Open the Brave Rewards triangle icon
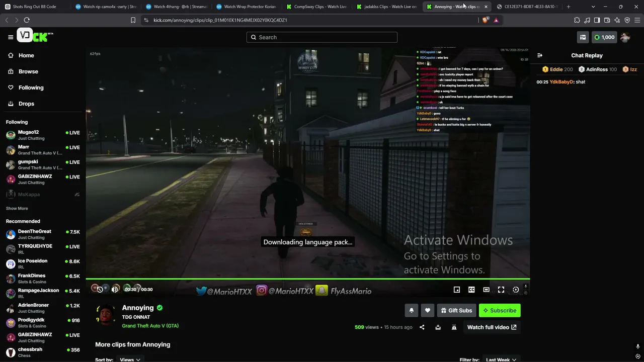The image size is (644, 362). (496, 20)
